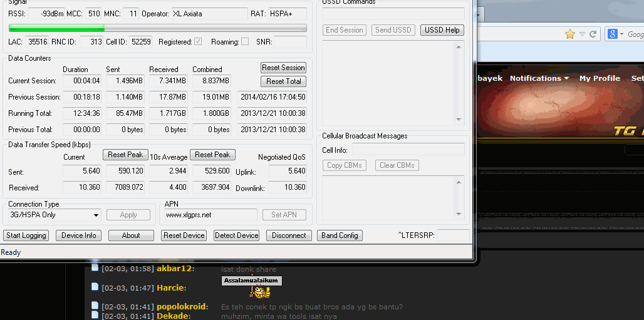Image resolution: width=644 pixels, height=320 pixels.
Task: Click the ^LTERSRP value field
Action: pos(453,235)
